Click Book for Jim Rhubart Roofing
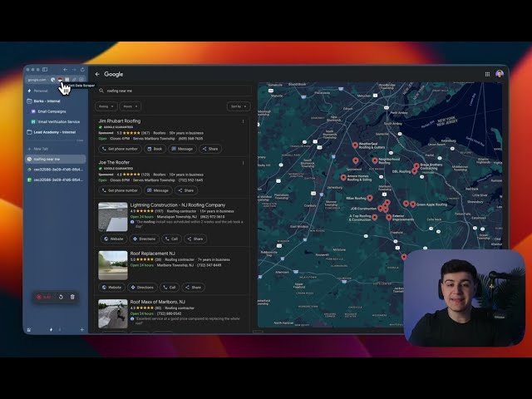This screenshot has width=532, height=399. point(155,149)
